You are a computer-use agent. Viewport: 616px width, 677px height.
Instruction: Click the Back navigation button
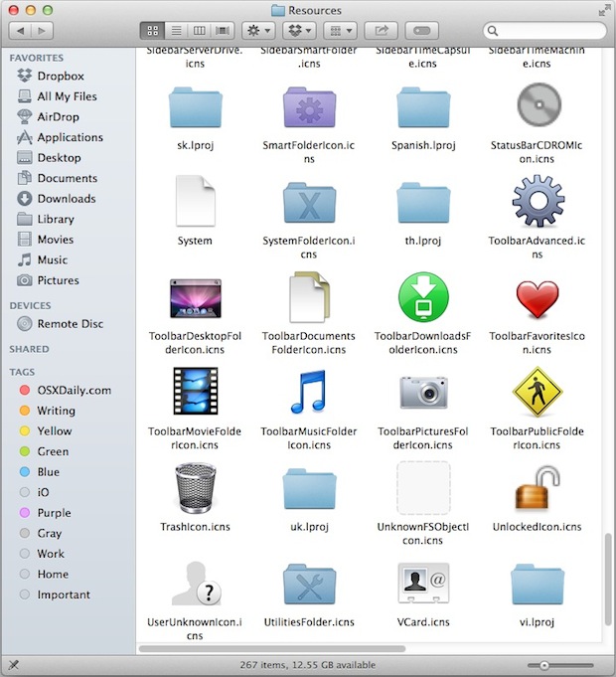tap(20, 32)
